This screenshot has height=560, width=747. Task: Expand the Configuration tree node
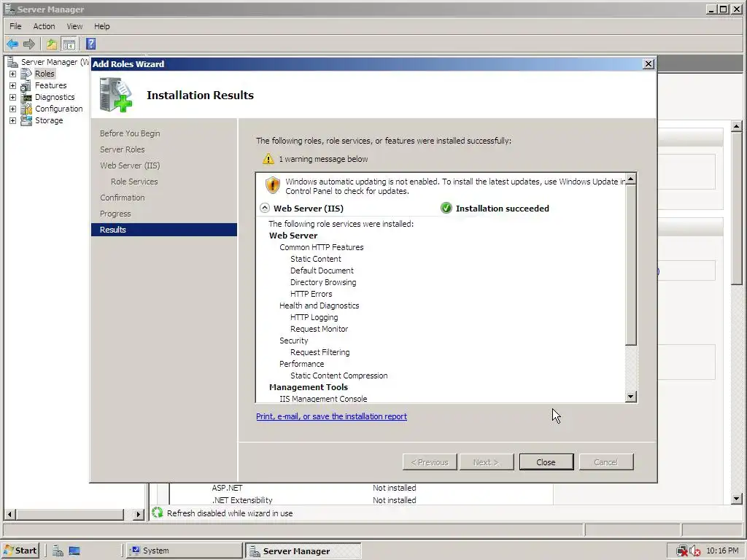click(x=13, y=109)
